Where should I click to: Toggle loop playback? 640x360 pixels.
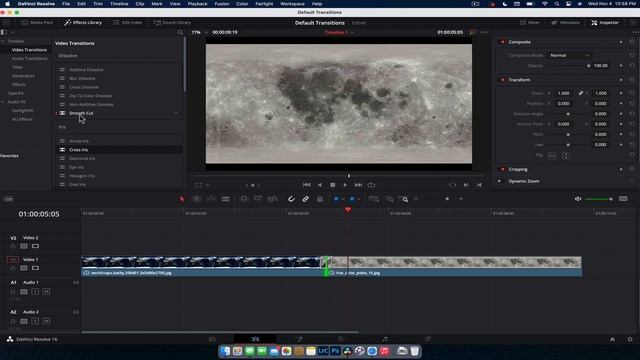371,185
